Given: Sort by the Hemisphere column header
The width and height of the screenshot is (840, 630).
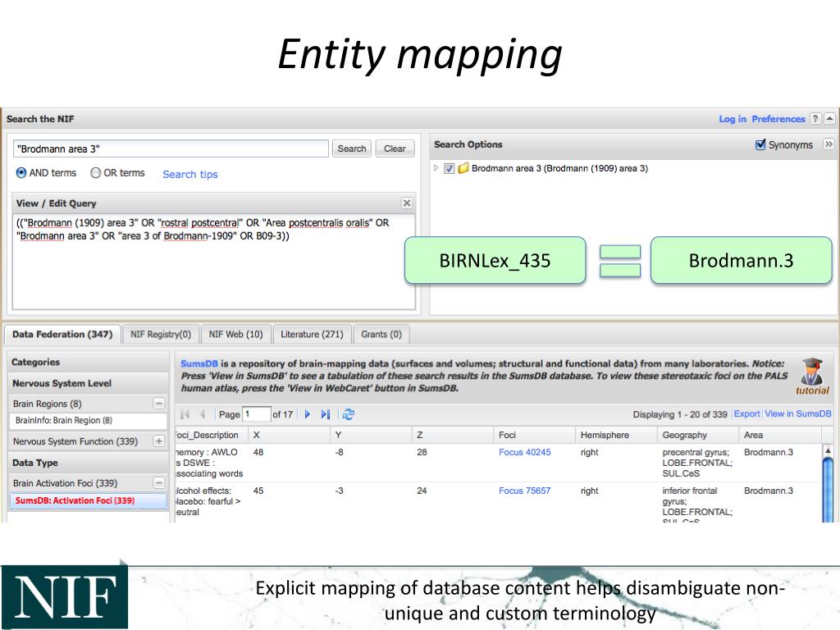Looking at the screenshot, I should [616, 435].
